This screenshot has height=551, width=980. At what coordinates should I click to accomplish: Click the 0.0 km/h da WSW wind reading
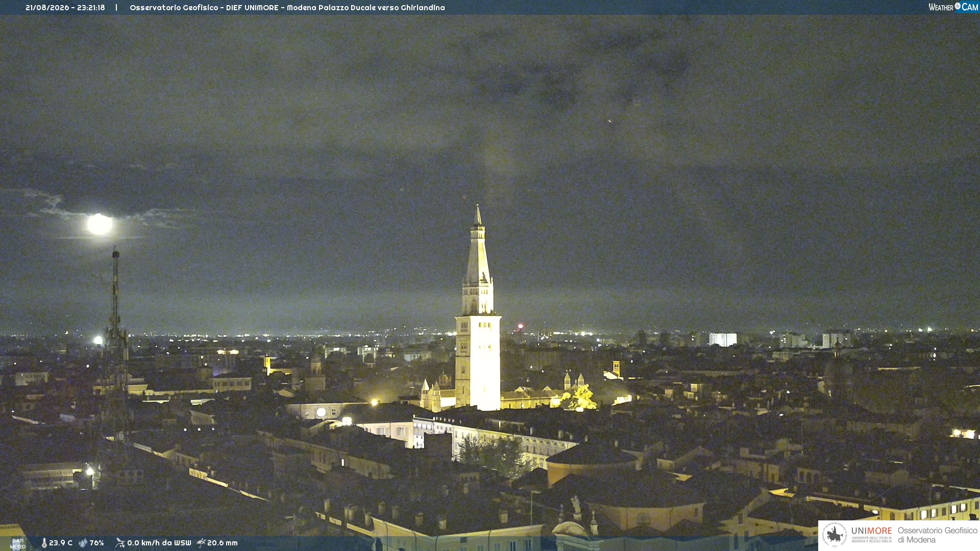pyautogui.click(x=159, y=543)
